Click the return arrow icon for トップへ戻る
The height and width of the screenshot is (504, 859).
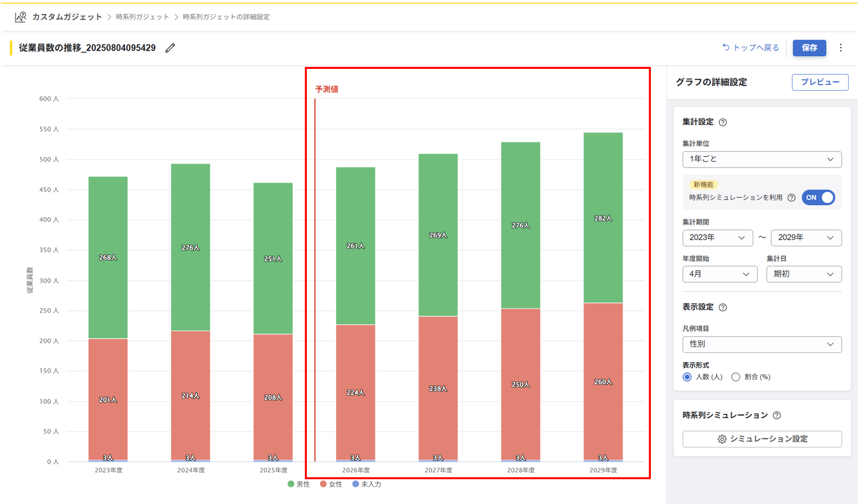tap(726, 48)
